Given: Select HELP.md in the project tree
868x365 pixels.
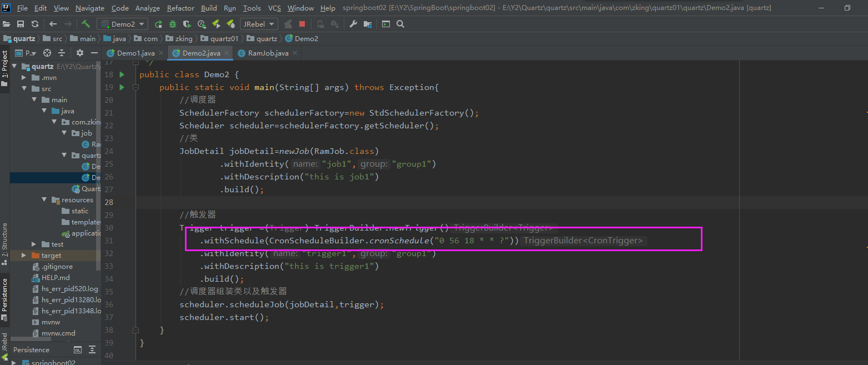Looking at the screenshot, I should pyautogui.click(x=56, y=278).
